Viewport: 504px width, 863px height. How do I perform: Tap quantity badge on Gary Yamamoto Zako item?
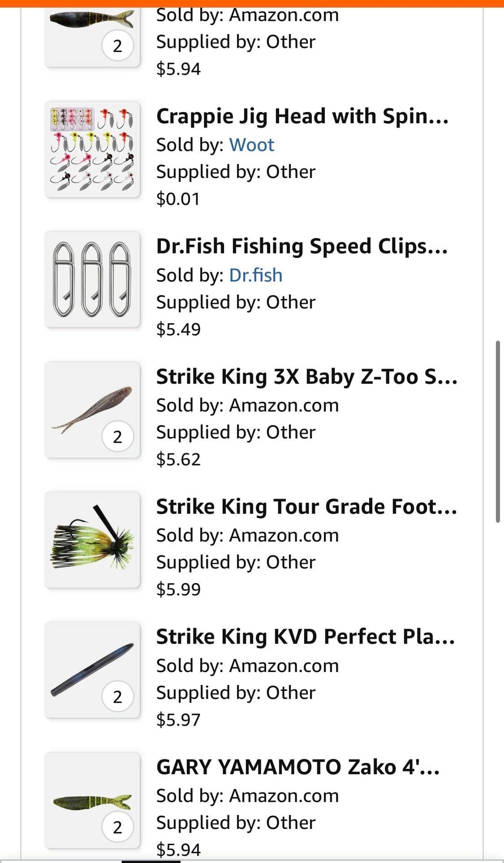click(x=118, y=827)
